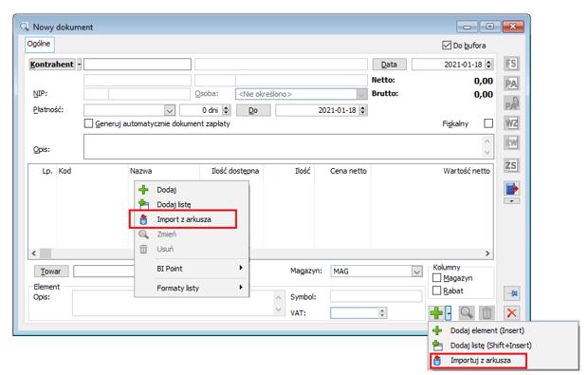Screen dimensions: 588x375
Task: Click the magnifier edit element icon
Action: tap(466, 312)
